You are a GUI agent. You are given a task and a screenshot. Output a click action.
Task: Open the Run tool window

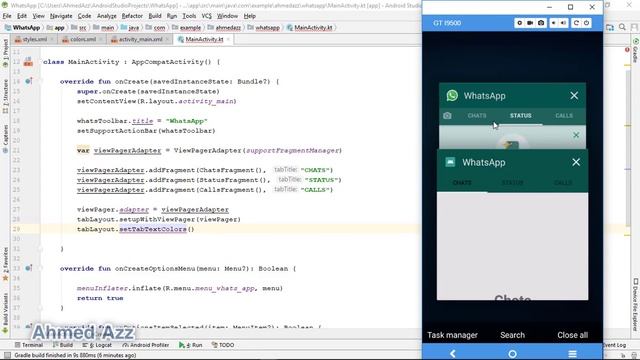tap(191, 345)
